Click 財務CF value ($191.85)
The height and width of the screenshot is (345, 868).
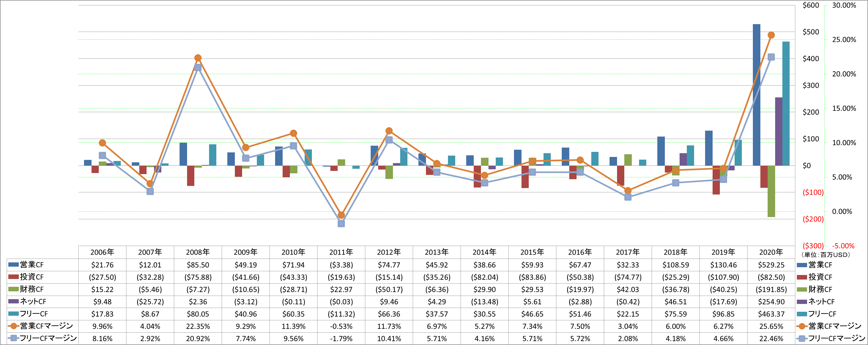click(771, 289)
